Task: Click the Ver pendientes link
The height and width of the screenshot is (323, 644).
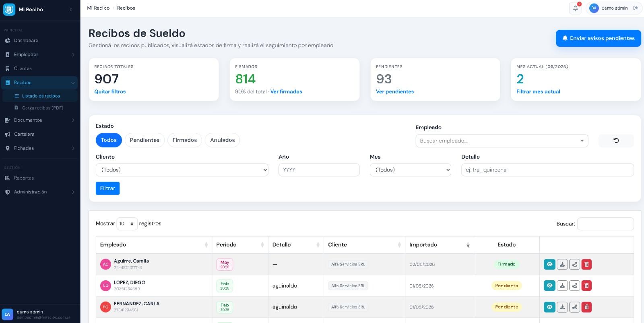Action: [395, 92]
